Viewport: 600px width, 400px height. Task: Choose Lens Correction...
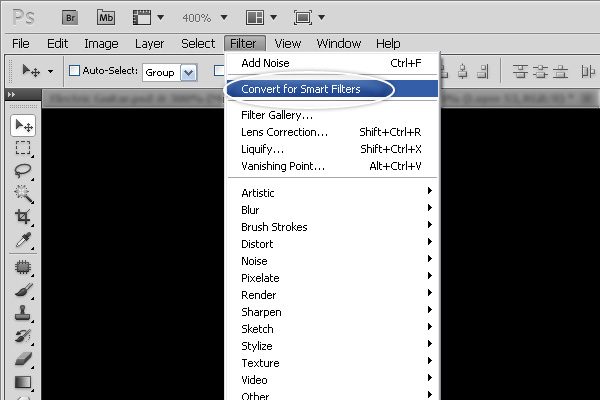(333, 132)
